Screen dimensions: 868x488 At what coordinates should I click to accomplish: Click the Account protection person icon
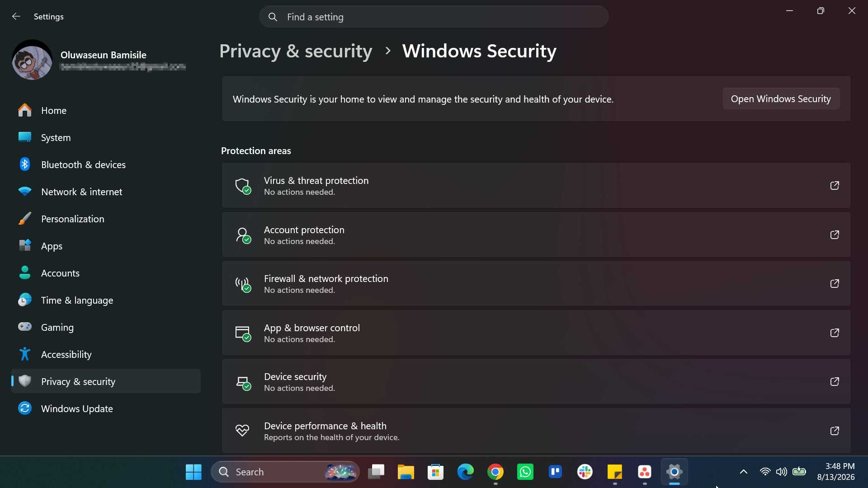click(x=243, y=235)
